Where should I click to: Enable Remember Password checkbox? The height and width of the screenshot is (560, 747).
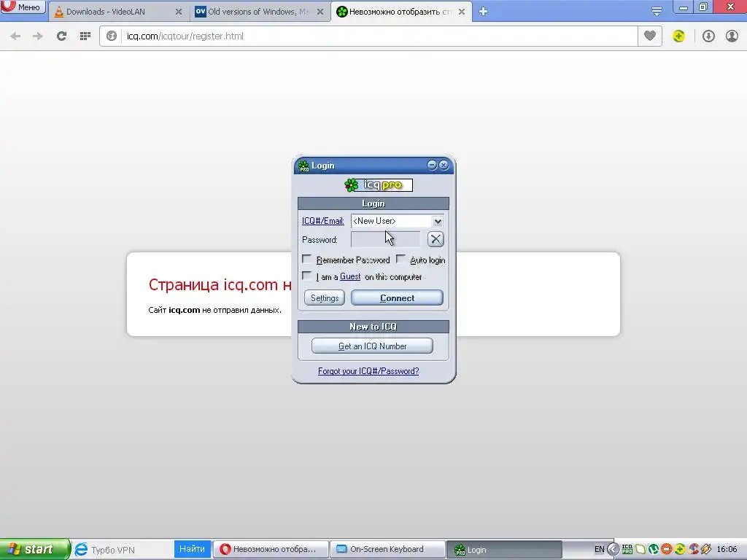click(x=307, y=260)
